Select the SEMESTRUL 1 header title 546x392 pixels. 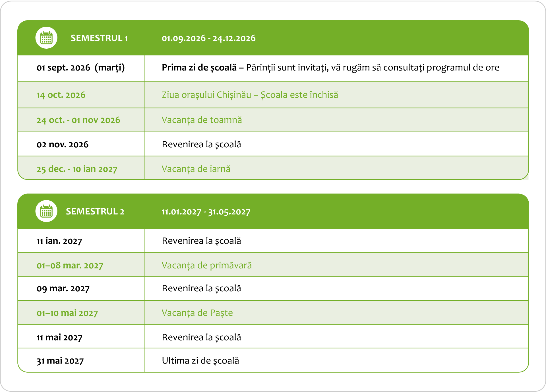point(99,38)
